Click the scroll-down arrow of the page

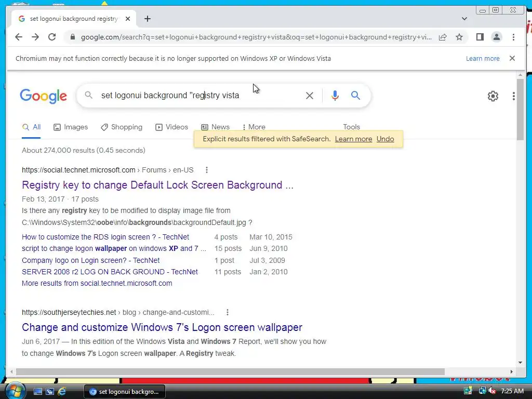(520, 363)
